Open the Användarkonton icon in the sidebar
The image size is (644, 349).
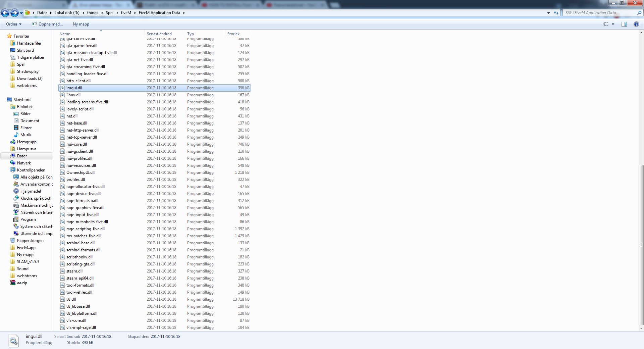[x=16, y=184]
